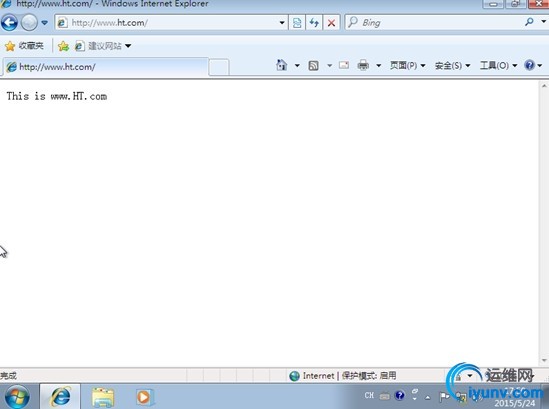
Task: Click the keyboard icon in language bar
Action: click(384, 396)
